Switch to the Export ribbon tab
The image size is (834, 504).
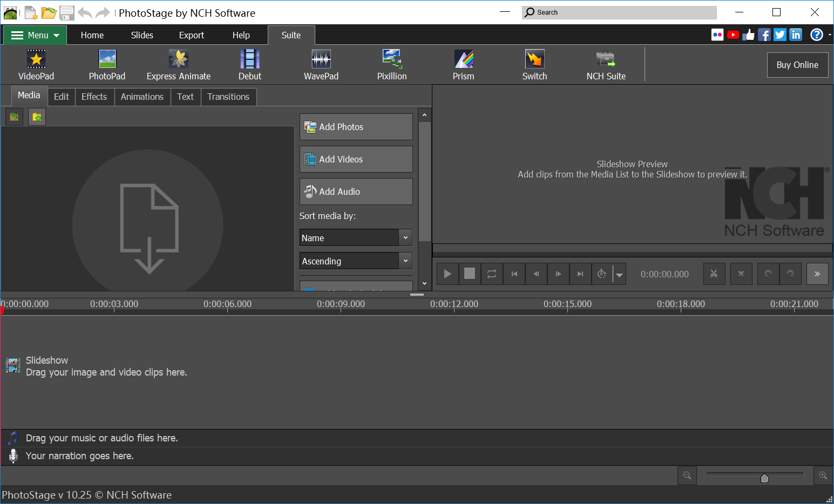pyautogui.click(x=192, y=35)
